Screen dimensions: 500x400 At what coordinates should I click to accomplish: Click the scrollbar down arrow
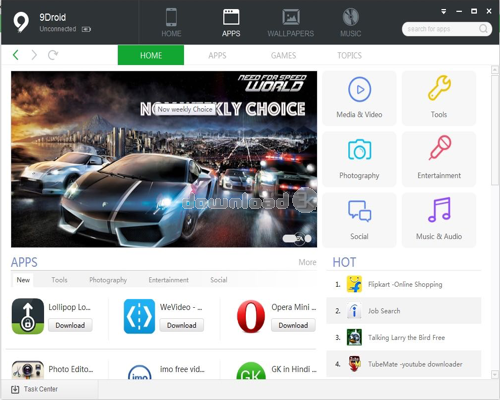pos(495,375)
